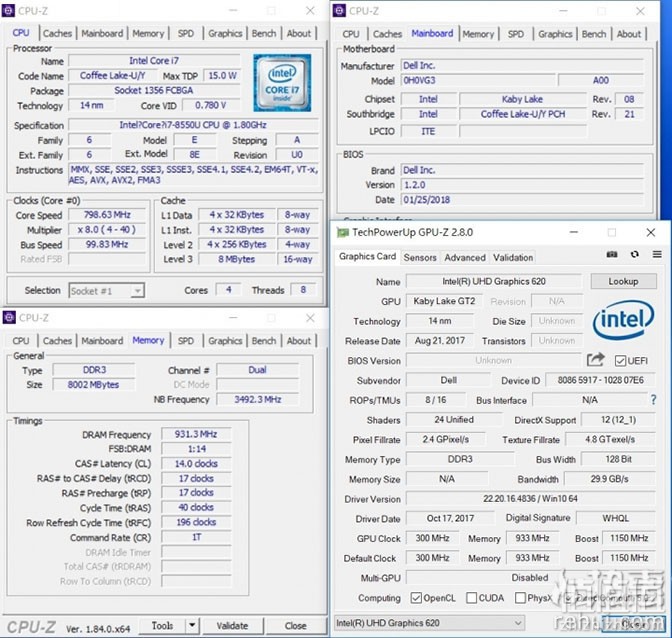Viewport: 672px width, 638px height.
Task: Select SPD tab in CPU-Z Timings window
Action: tap(186, 341)
